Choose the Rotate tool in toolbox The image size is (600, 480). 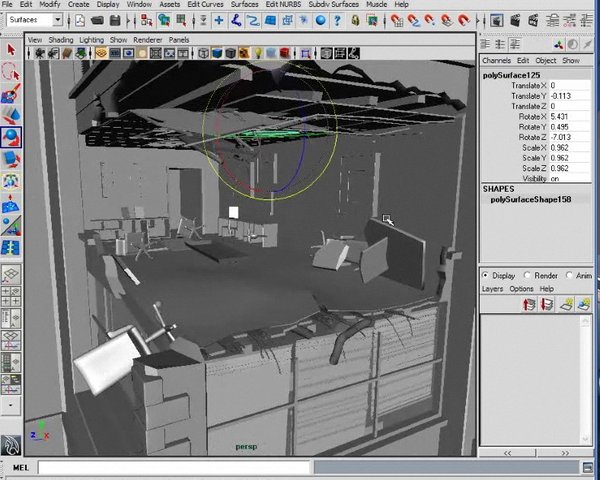pos(10,137)
